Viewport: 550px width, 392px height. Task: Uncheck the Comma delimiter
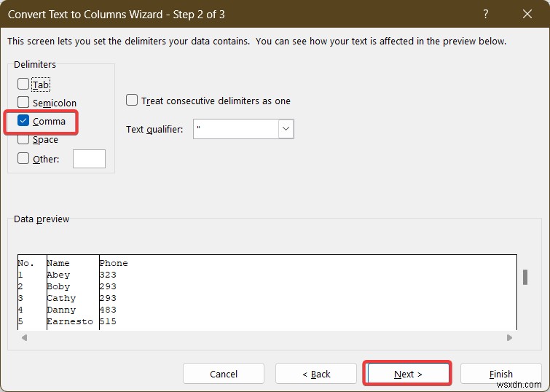[23, 121]
